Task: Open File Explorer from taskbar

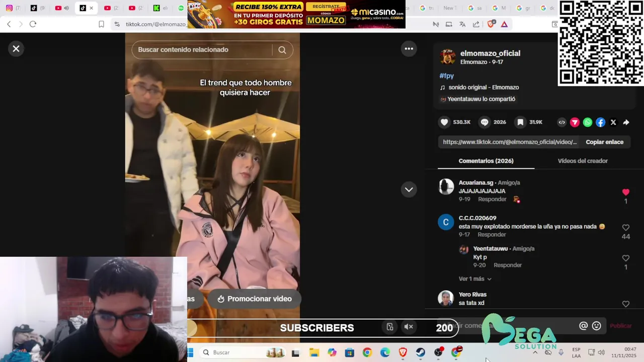Action: pos(314,352)
